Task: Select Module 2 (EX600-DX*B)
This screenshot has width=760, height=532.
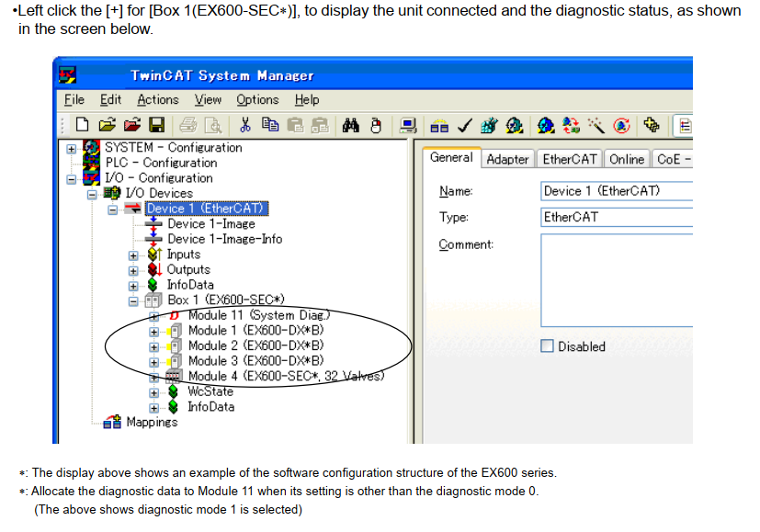Action: [x=255, y=345]
